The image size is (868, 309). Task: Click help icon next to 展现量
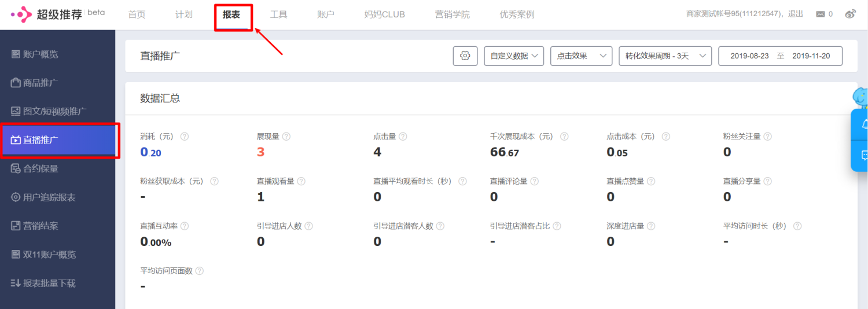[286, 137]
